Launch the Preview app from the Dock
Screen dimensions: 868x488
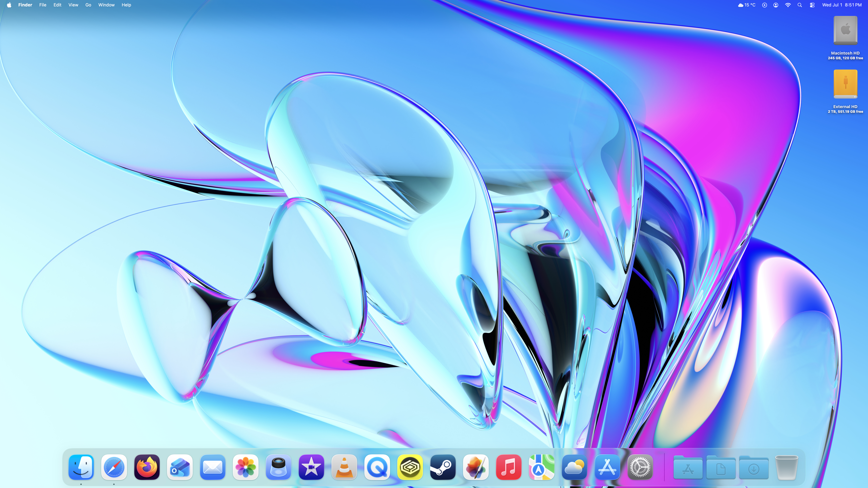pyautogui.click(x=278, y=467)
